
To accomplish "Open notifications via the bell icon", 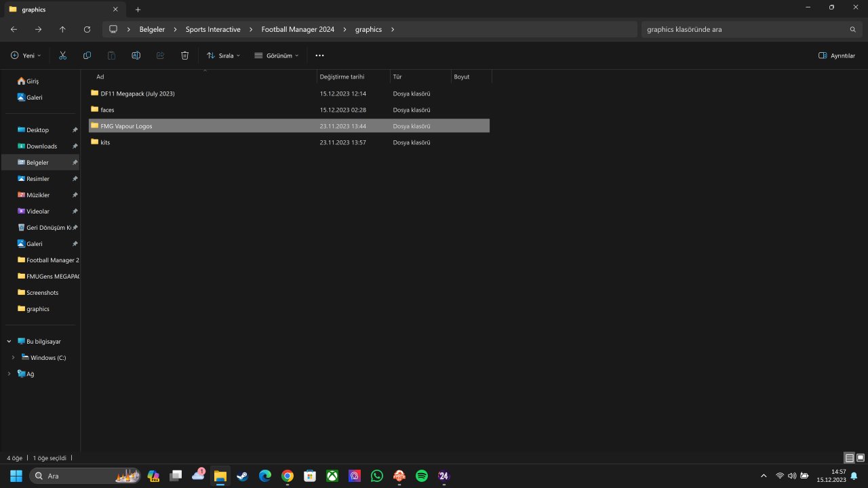I will click(x=854, y=476).
